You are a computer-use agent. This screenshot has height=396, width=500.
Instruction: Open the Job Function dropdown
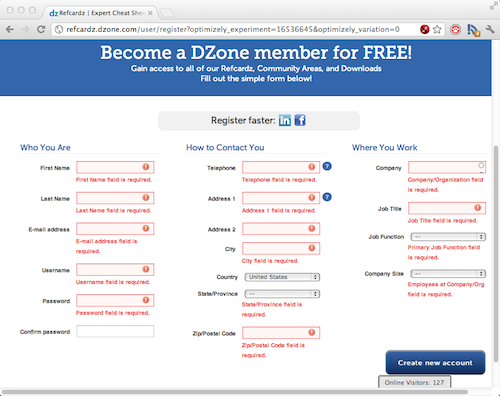point(448,237)
